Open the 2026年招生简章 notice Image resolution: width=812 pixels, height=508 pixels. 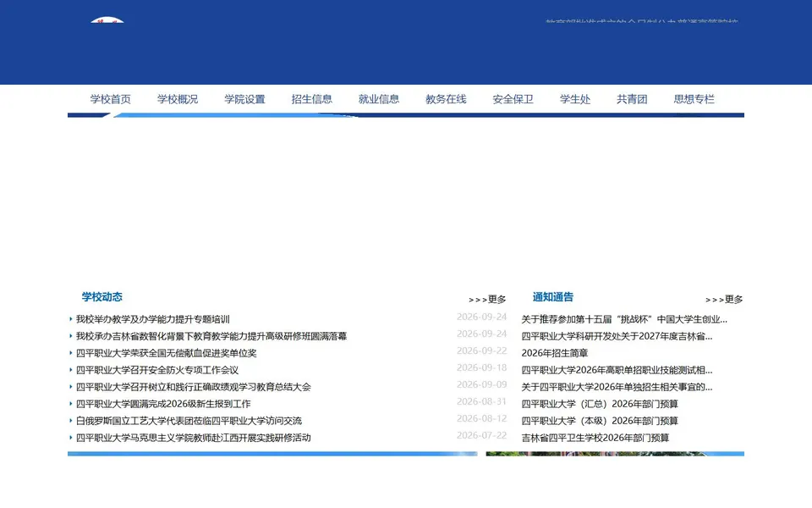555,353
